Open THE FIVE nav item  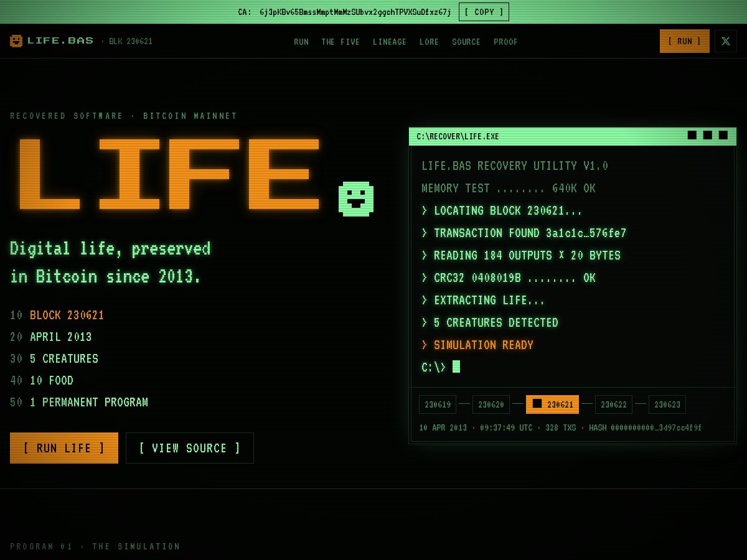coord(341,42)
